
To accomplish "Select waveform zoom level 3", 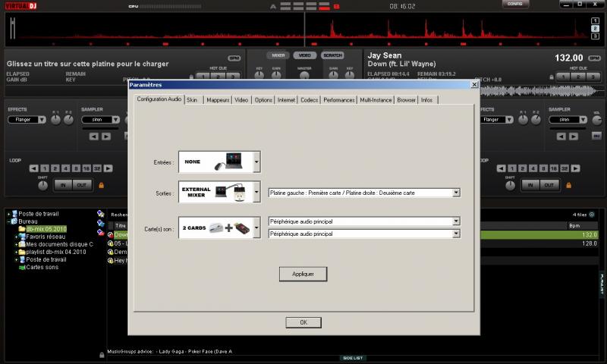I will pyautogui.click(x=596, y=36).
